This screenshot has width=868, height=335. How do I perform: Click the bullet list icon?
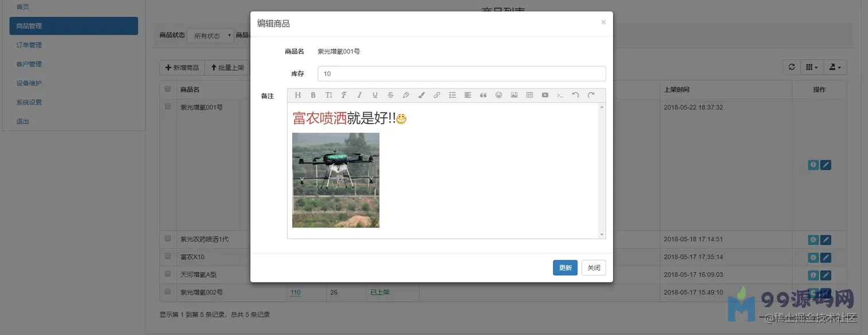[452, 95]
